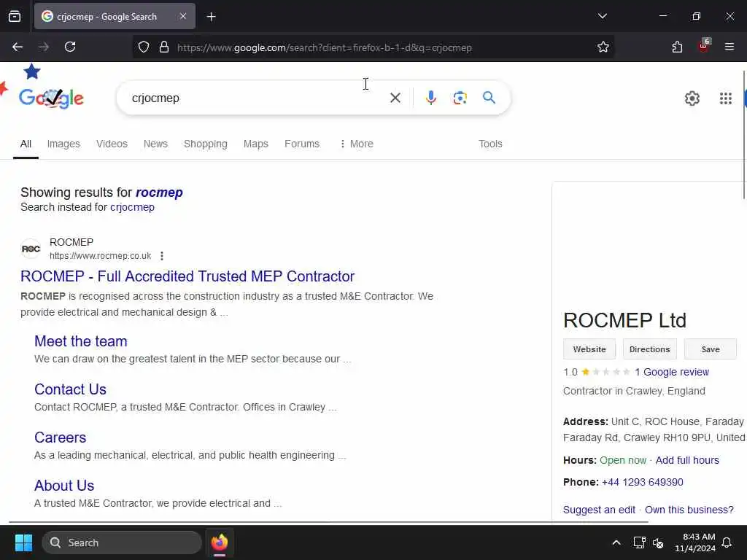Open the uBlock extension icon with badge
The width and height of the screenshot is (747, 560).
(x=704, y=46)
